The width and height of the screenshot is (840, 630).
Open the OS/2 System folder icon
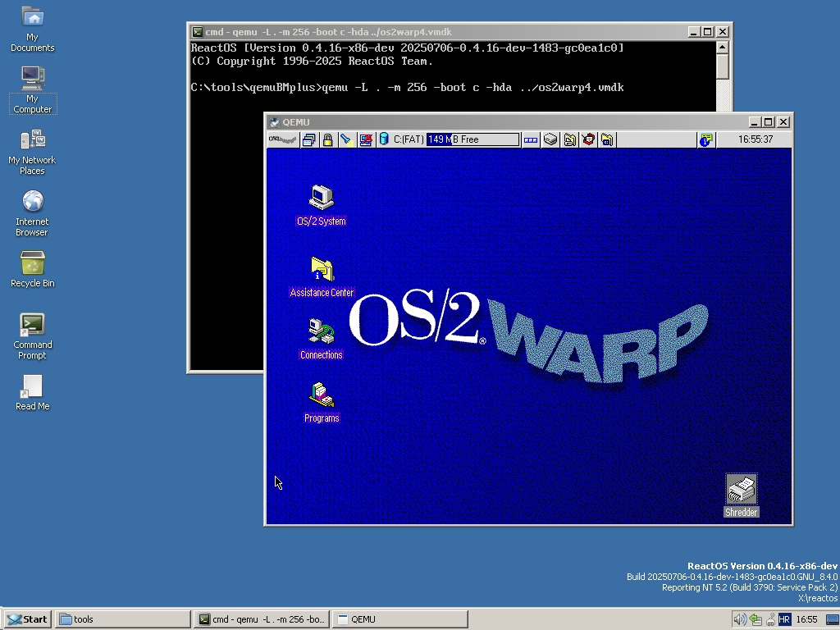click(x=321, y=199)
